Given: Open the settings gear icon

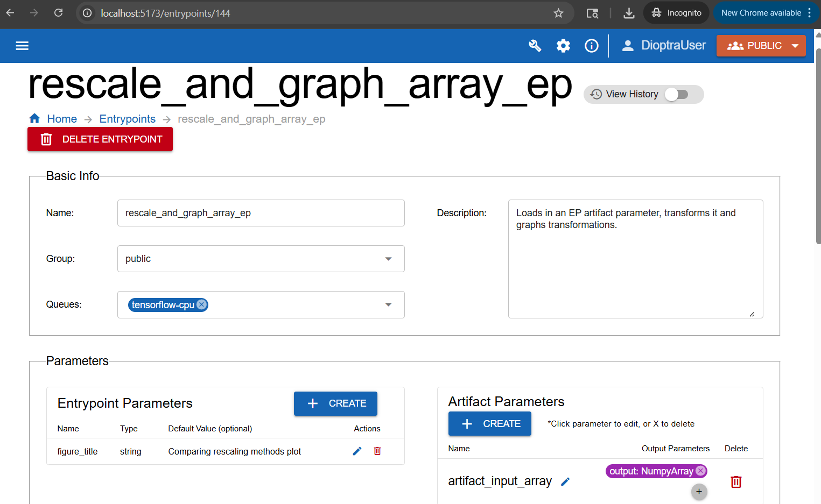Looking at the screenshot, I should pyautogui.click(x=563, y=46).
